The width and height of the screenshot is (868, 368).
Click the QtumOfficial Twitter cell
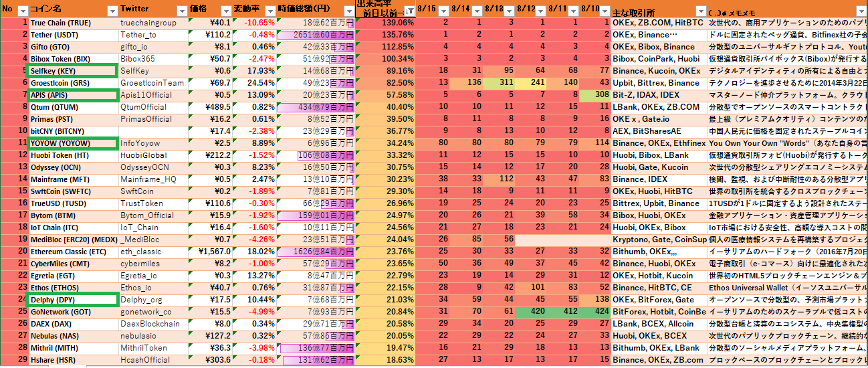coord(153,107)
